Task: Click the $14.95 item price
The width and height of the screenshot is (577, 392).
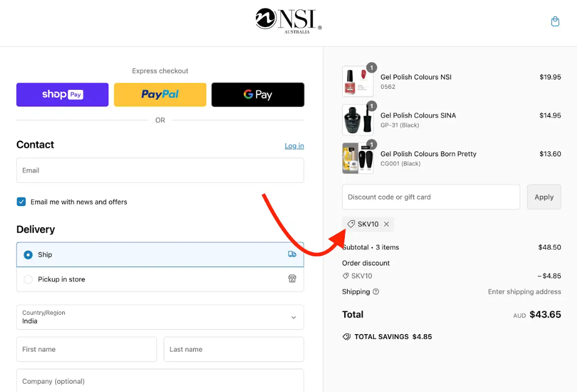Action: coord(550,116)
